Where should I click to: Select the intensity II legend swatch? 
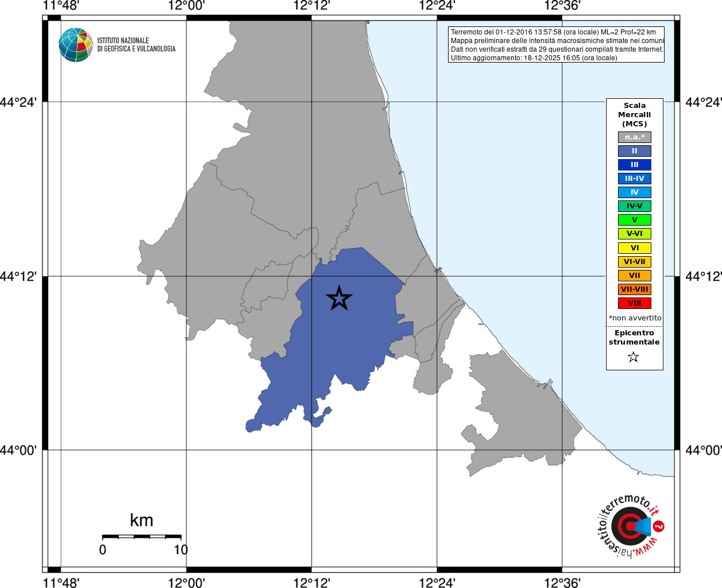coord(635,151)
